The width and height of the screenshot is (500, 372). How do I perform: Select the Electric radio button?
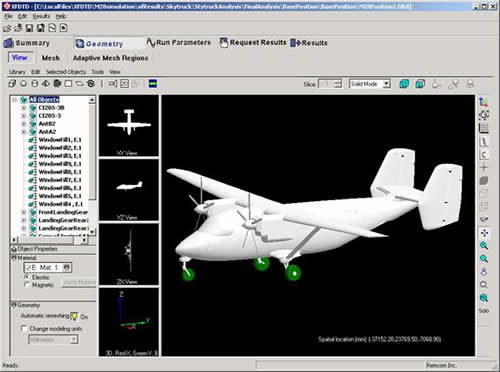[27, 277]
